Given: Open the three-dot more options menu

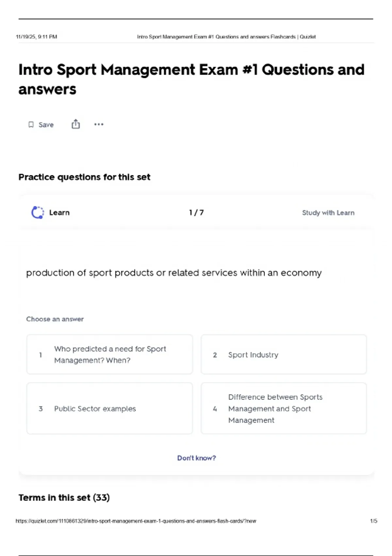Looking at the screenshot, I should [x=99, y=124].
